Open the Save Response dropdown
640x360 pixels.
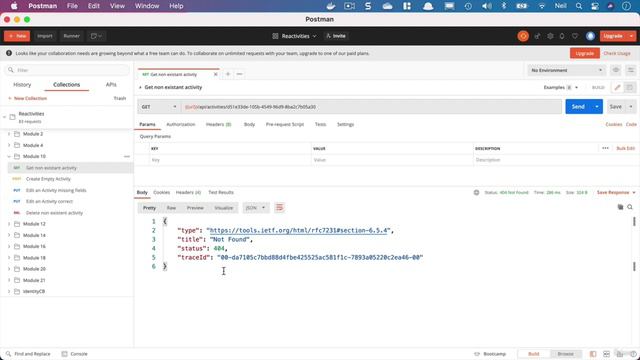[616, 192]
